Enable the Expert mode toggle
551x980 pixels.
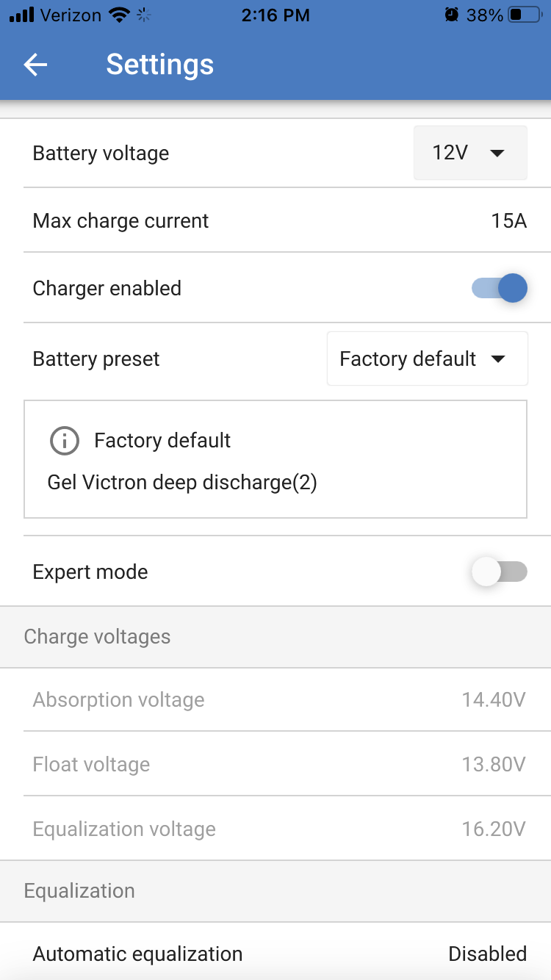(500, 572)
